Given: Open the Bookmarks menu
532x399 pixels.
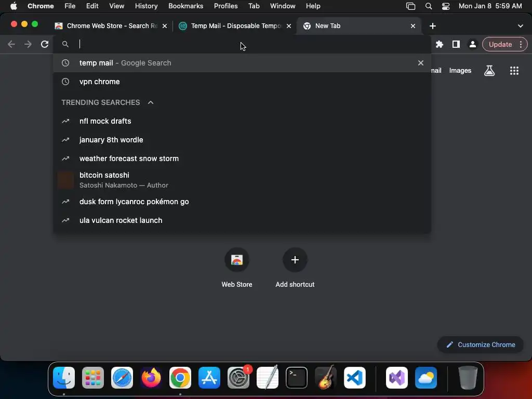Looking at the screenshot, I should pos(185,6).
